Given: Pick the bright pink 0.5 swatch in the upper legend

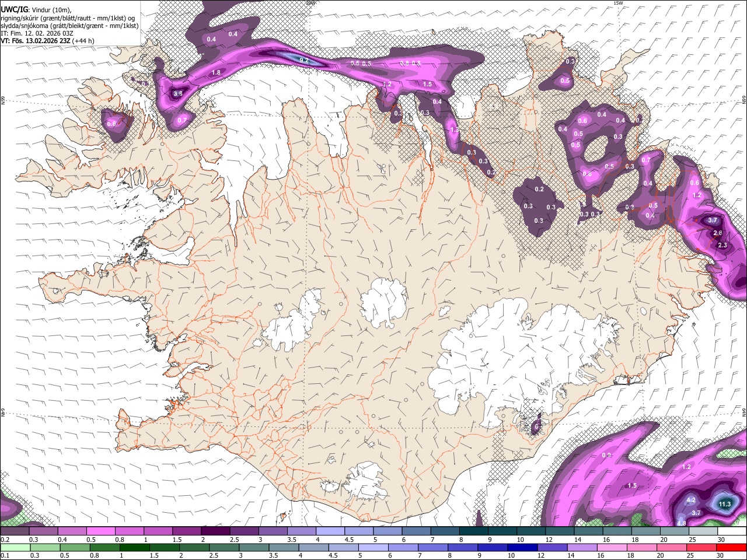Looking at the screenshot, I should tap(100, 531).
